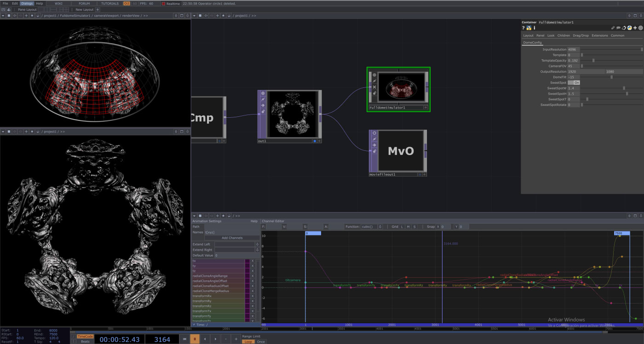Set range limit to Once

[261, 342]
